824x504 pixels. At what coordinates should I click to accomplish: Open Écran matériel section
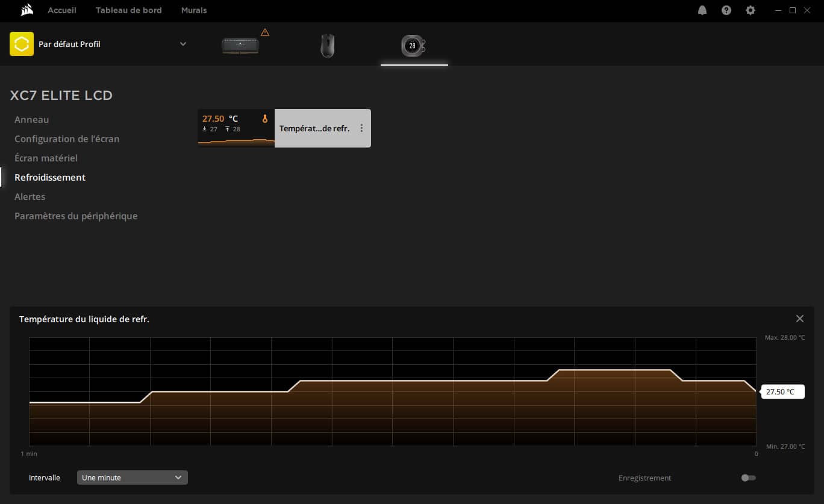[x=46, y=158]
